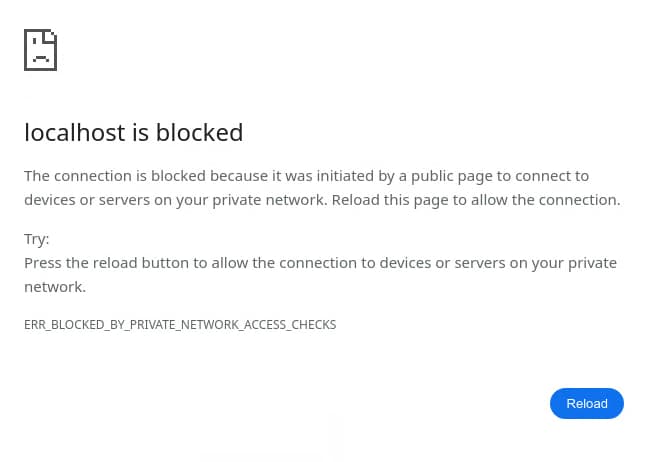The width and height of the screenshot is (666, 462).
Task: Select the ERR_BLOCKED_BY_PRIVATE_NETWORK_ACCESS_CHECKS error code
Action: (180, 325)
